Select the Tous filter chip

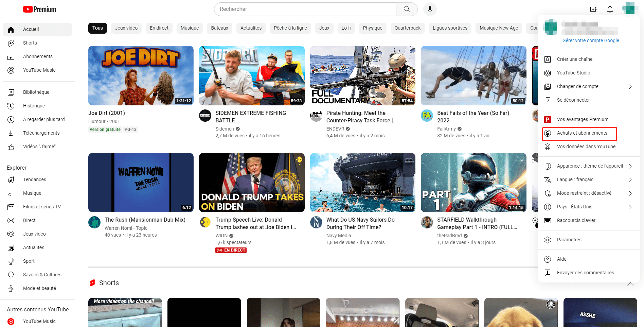(97, 28)
